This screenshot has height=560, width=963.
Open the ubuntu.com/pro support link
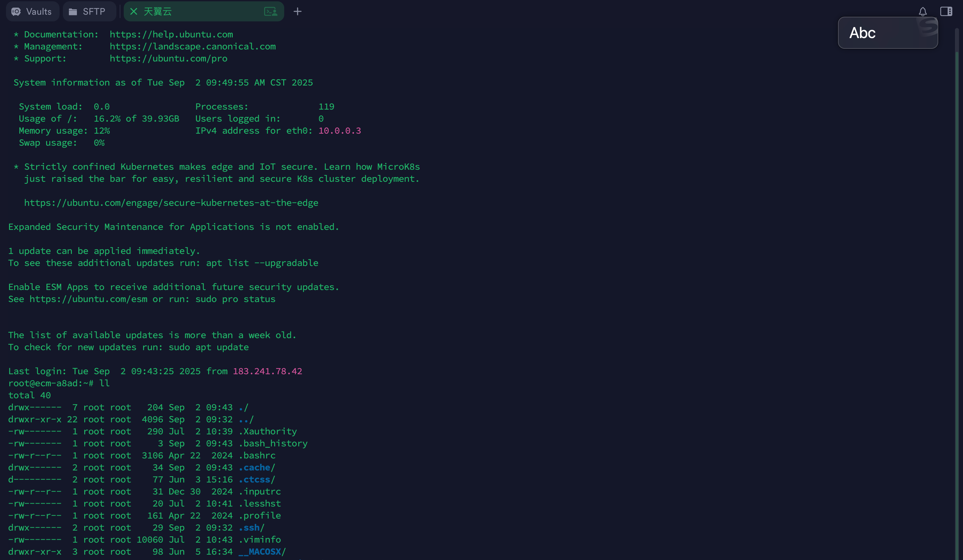click(169, 58)
